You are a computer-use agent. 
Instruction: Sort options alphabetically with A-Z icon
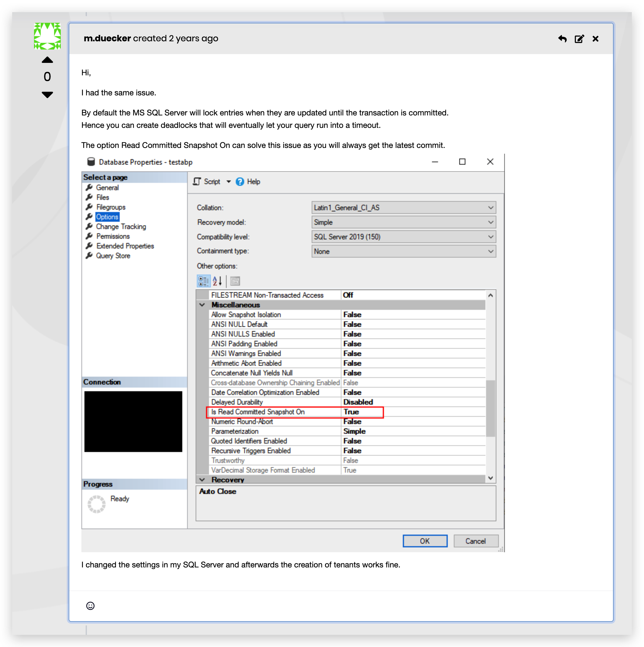click(217, 281)
